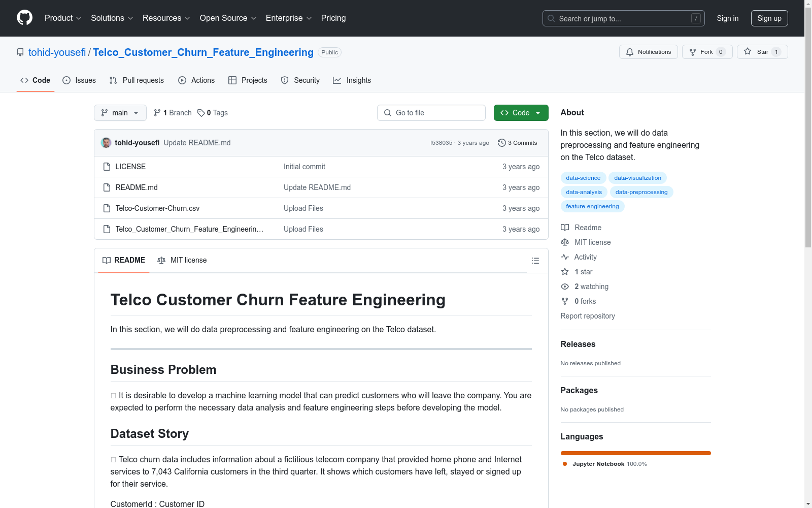
Task: Click the star icon in Star button
Action: 748,51
